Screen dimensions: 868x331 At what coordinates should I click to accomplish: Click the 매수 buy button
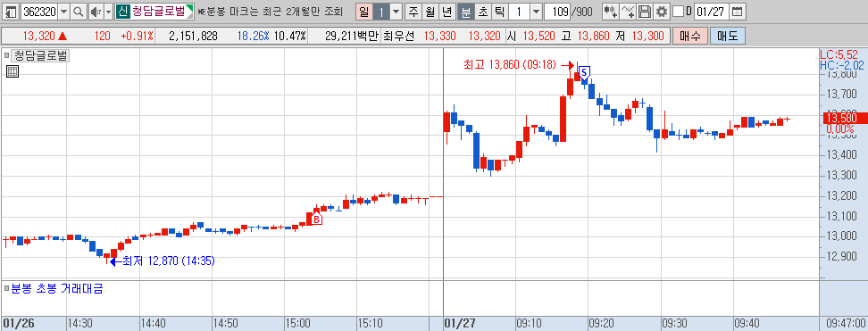click(690, 37)
